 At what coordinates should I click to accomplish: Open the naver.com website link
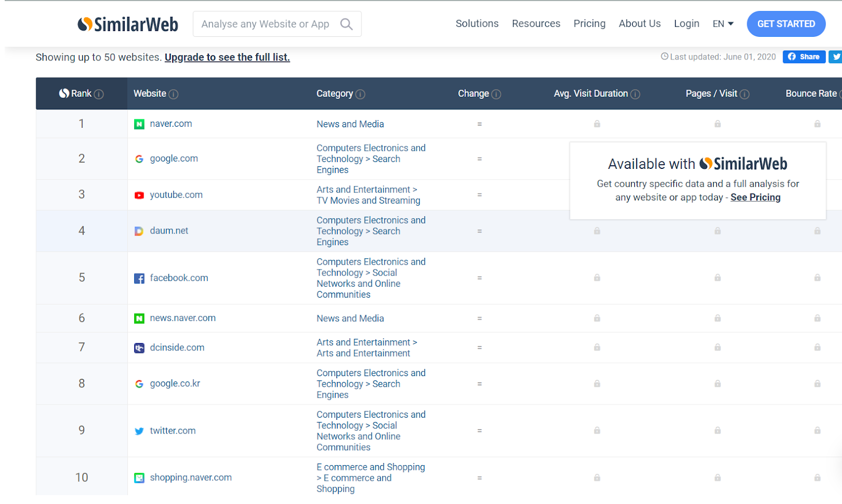(x=171, y=124)
